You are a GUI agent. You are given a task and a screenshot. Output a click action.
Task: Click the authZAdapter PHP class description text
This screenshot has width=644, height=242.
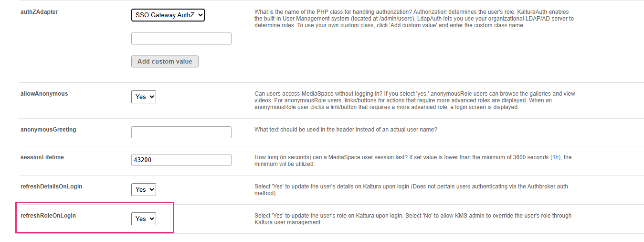pos(413,19)
